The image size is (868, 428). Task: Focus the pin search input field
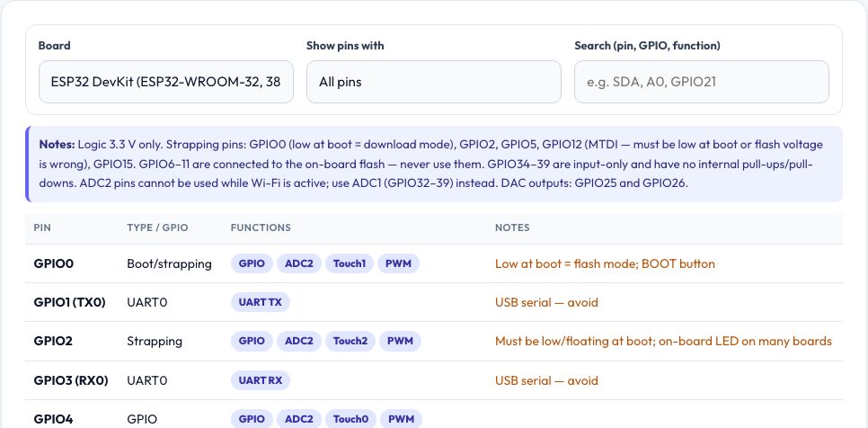[x=702, y=82]
